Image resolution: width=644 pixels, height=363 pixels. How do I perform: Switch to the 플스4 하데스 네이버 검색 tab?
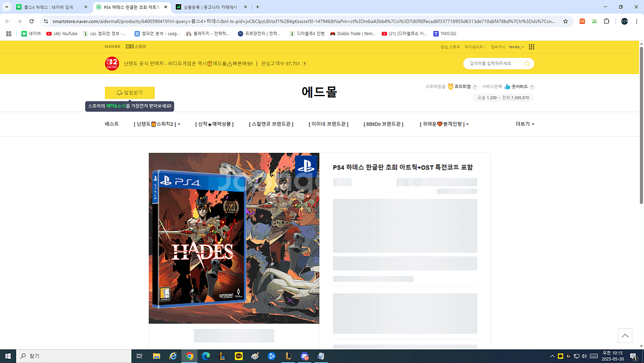tap(48, 7)
